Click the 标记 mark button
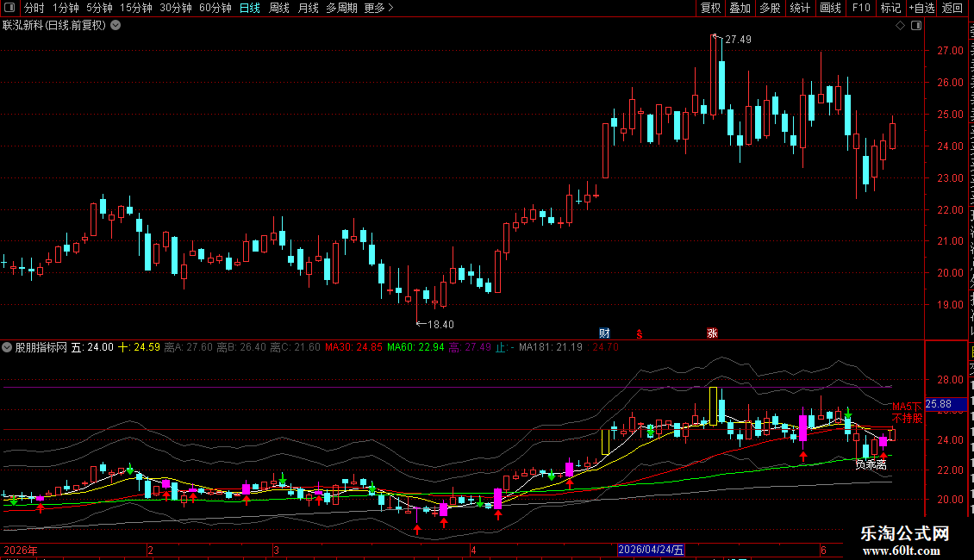 coord(890,8)
